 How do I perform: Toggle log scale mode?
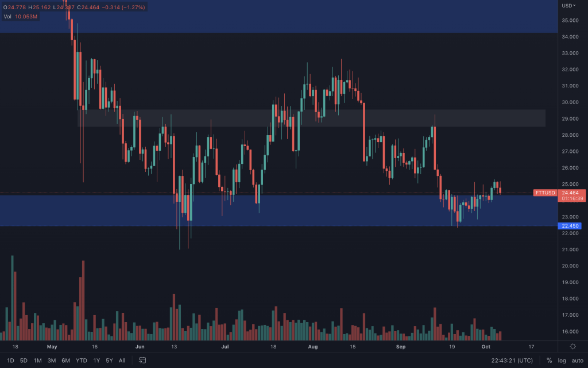(x=562, y=361)
